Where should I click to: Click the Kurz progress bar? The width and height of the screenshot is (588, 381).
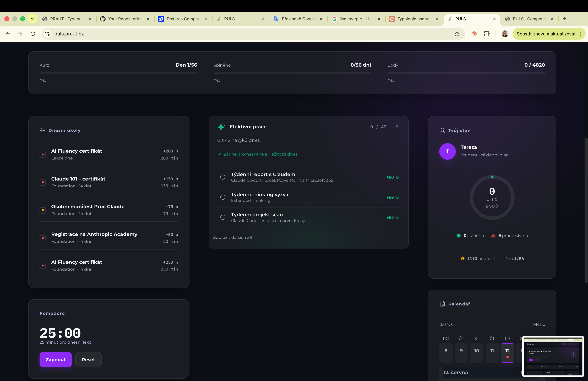point(118,73)
